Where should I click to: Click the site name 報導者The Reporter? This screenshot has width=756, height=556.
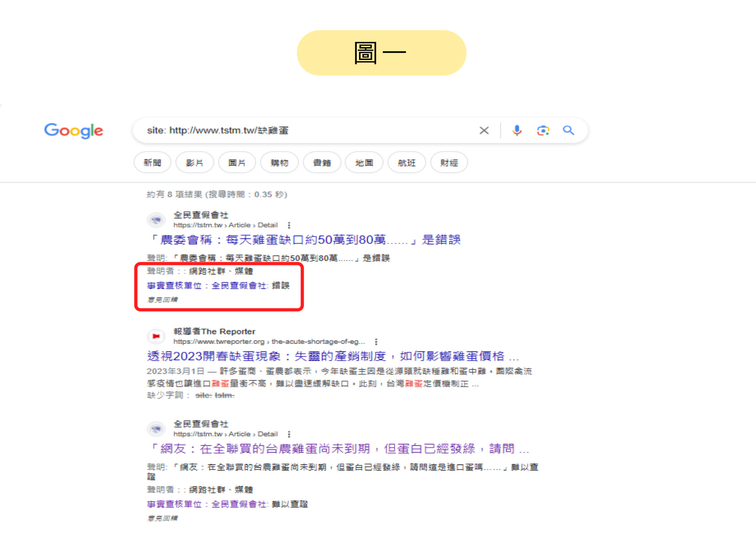pyautogui.click(x=214, y=331)
